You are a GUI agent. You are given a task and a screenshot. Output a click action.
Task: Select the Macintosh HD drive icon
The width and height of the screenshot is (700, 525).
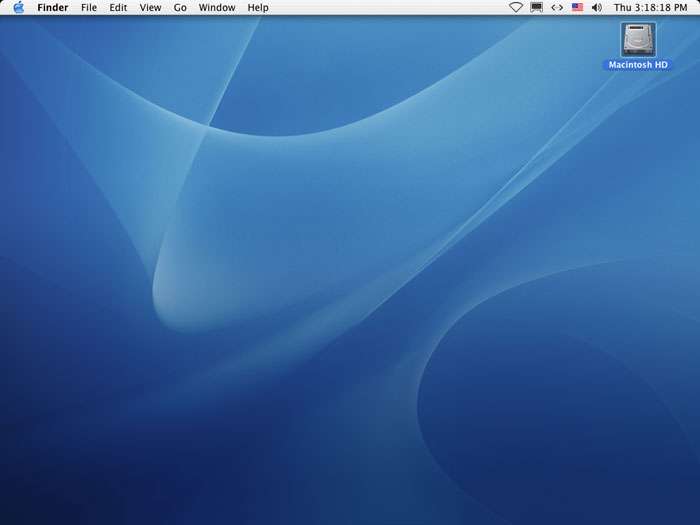pyautogui.click(x=638, y=39)
